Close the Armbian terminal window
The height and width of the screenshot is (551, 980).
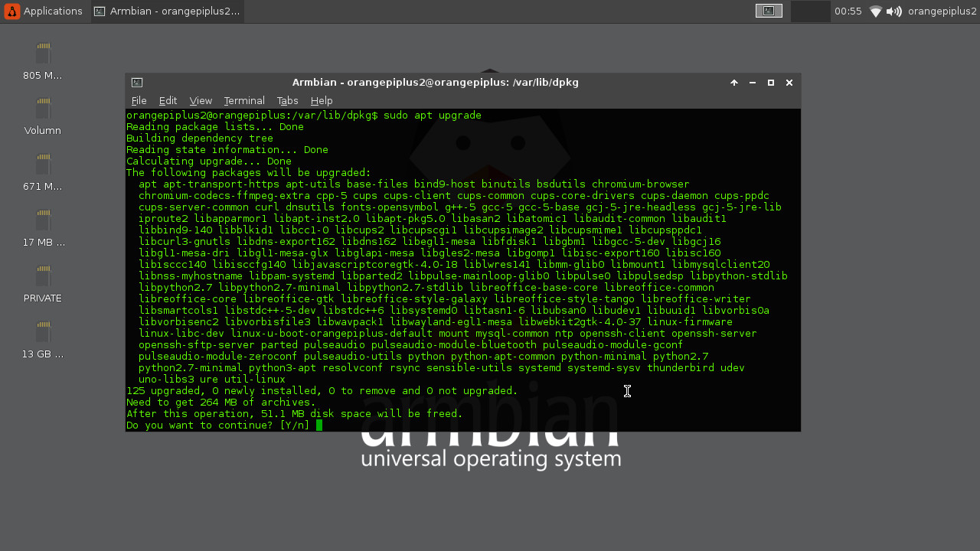click(789, 83)
